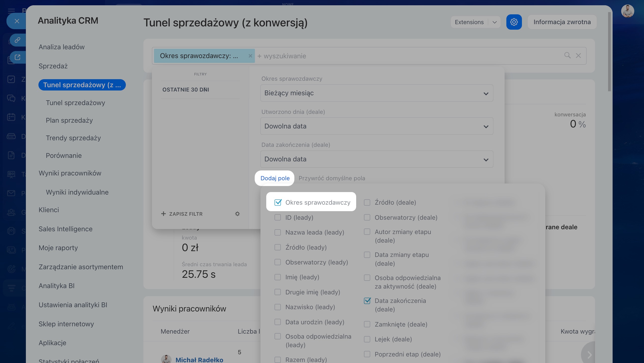Expand the Extensions dropdown

pos(494,22)
